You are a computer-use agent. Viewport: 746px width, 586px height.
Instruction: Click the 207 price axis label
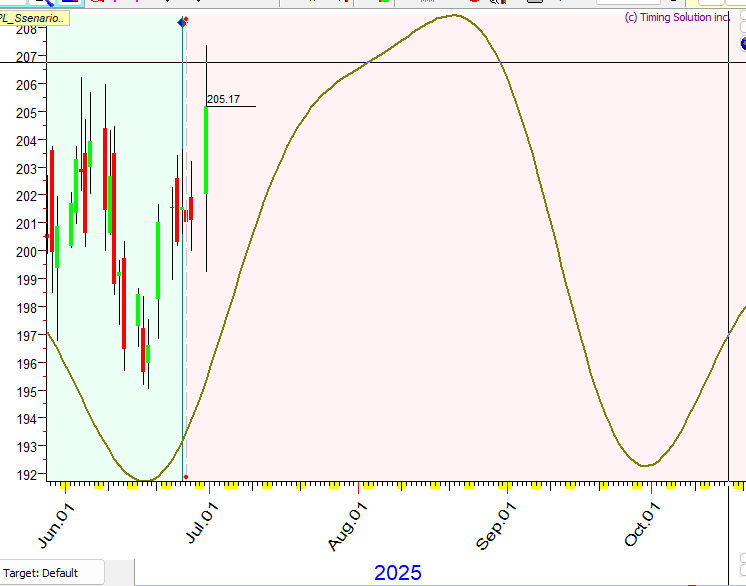(27, 57)
